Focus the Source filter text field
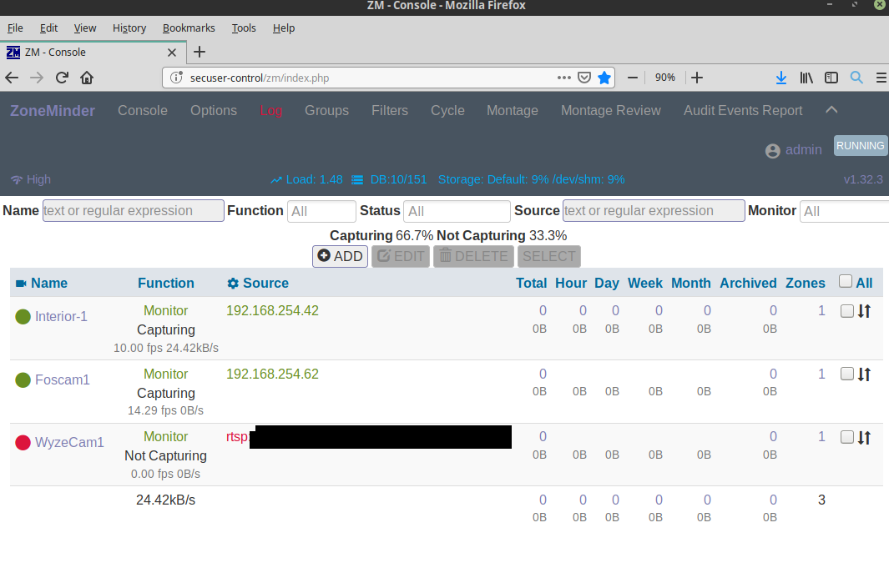Screen dimensions: 889x588 click(654, 211)
